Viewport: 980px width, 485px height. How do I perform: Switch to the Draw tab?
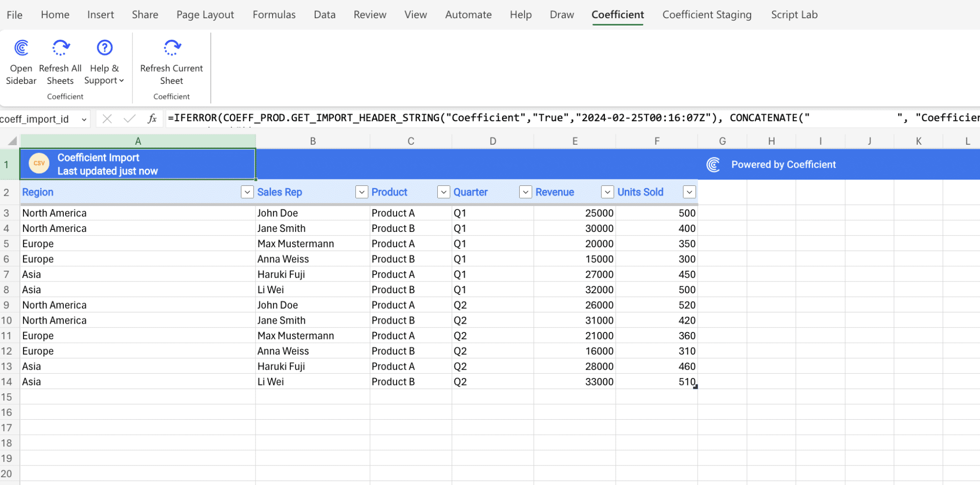(x=562, y=15)
